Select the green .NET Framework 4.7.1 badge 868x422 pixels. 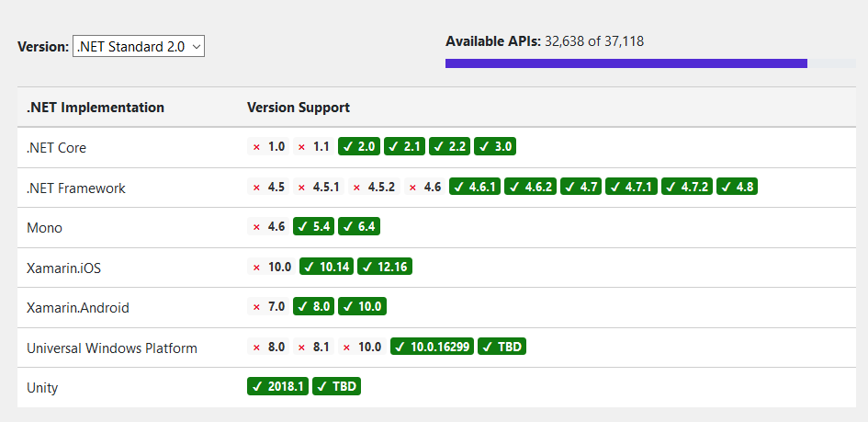[x=632, y=187]
